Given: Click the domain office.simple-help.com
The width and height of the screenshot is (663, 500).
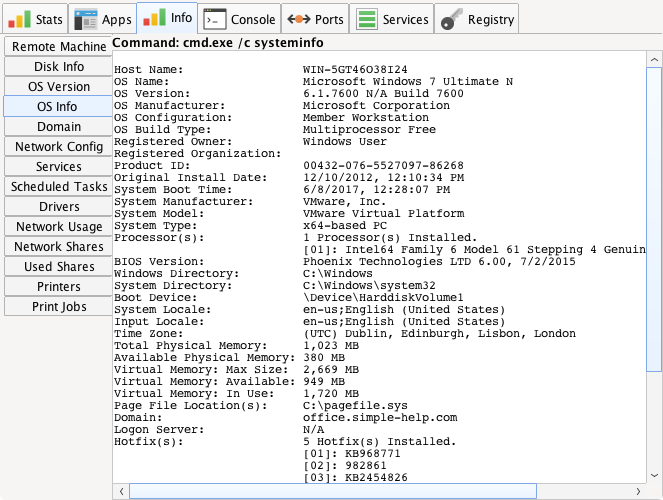Looking at the screenshot, I should click(380, 418).
